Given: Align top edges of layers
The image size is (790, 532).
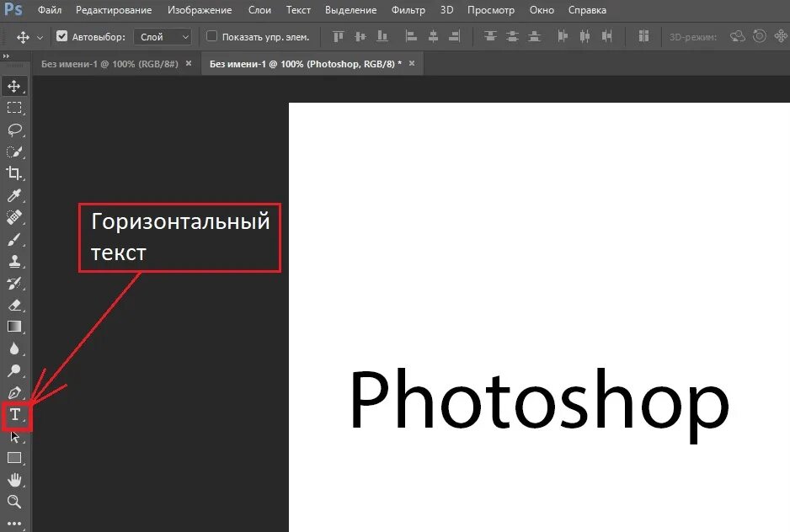Looking at the screenshot, I should pyautogui.click(x=339, y=36).
